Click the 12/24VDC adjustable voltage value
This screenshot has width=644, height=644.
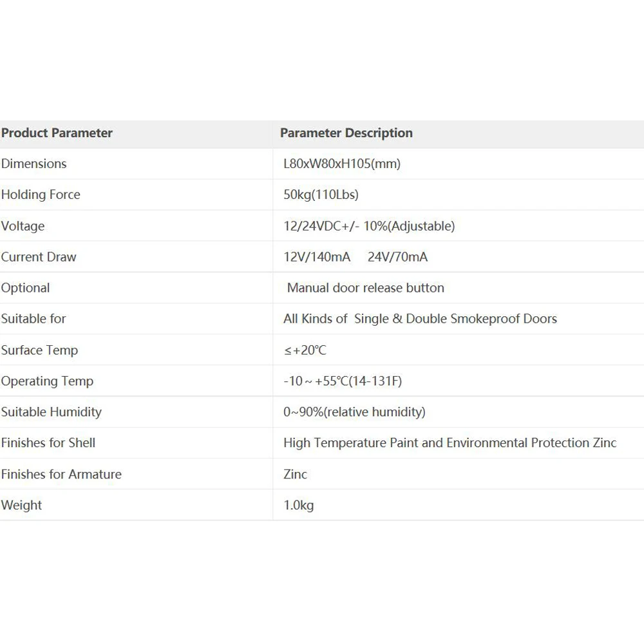click(x=369, y=226)
